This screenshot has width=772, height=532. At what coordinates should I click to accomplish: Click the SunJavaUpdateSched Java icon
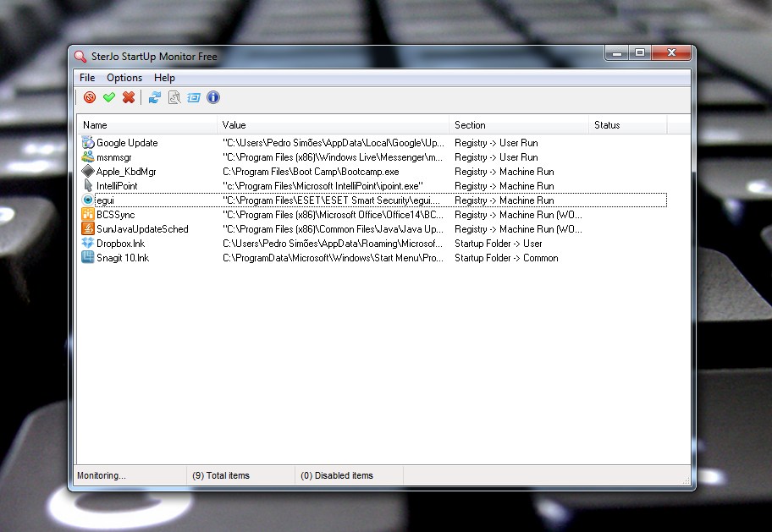(88, 229)
